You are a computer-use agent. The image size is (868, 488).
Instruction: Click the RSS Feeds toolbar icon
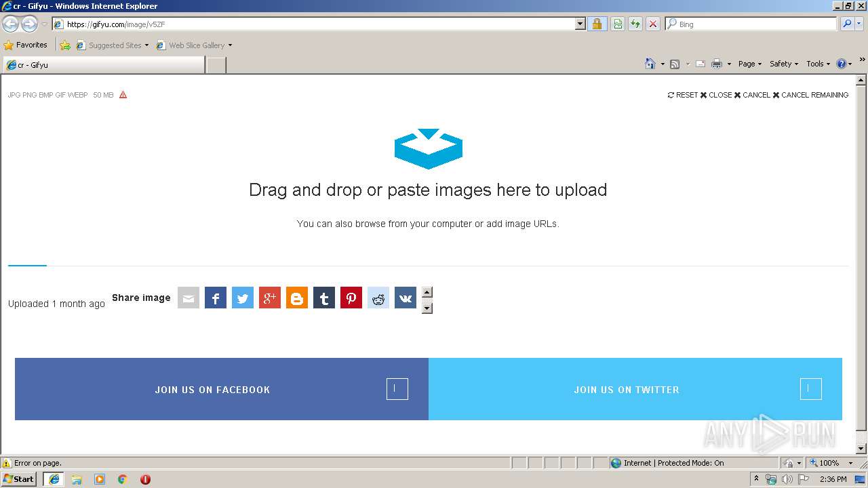[675, 64]
